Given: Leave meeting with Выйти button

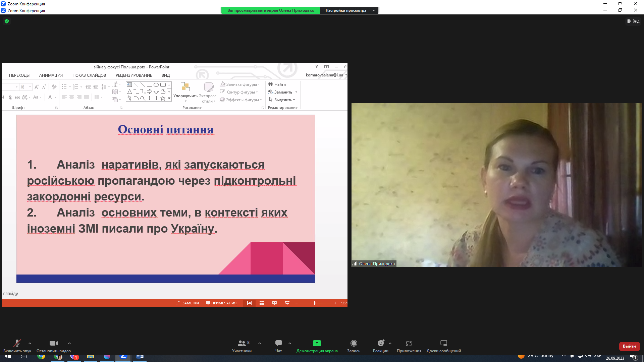Looking at the screenshot, I should coord(629,346).
